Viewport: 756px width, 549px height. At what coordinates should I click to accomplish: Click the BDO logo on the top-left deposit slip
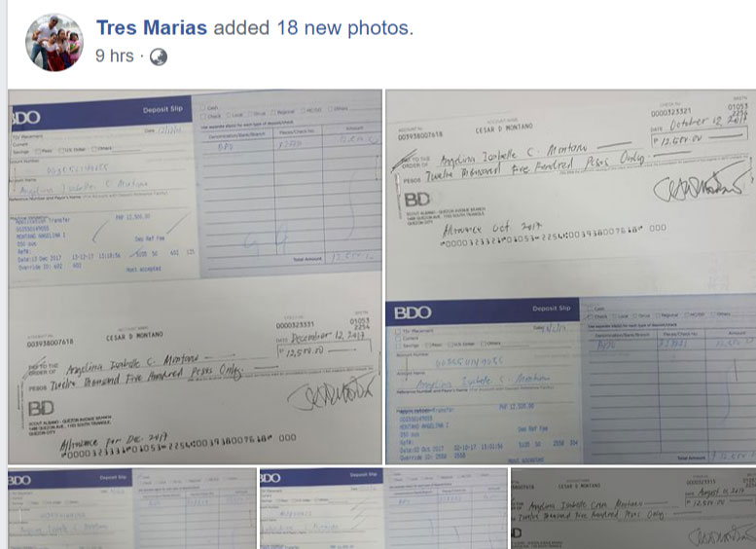[24, 118]
